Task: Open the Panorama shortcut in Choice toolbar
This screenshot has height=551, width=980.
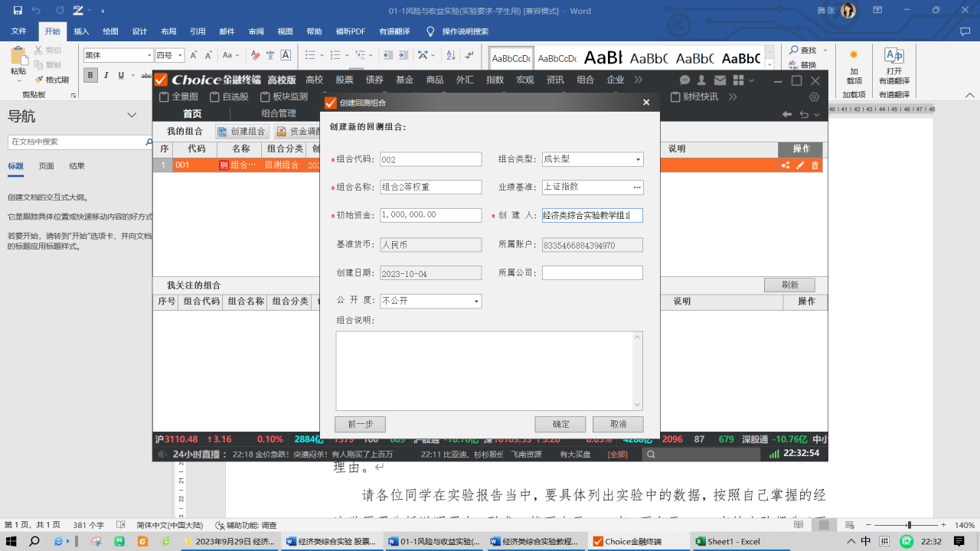Action: coord(178,97)
